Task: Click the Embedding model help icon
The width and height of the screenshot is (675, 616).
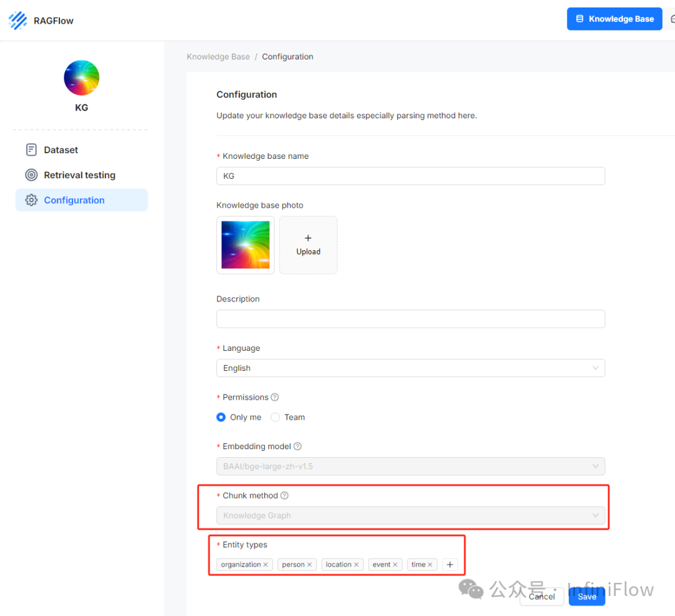Action: coord(297,447)
